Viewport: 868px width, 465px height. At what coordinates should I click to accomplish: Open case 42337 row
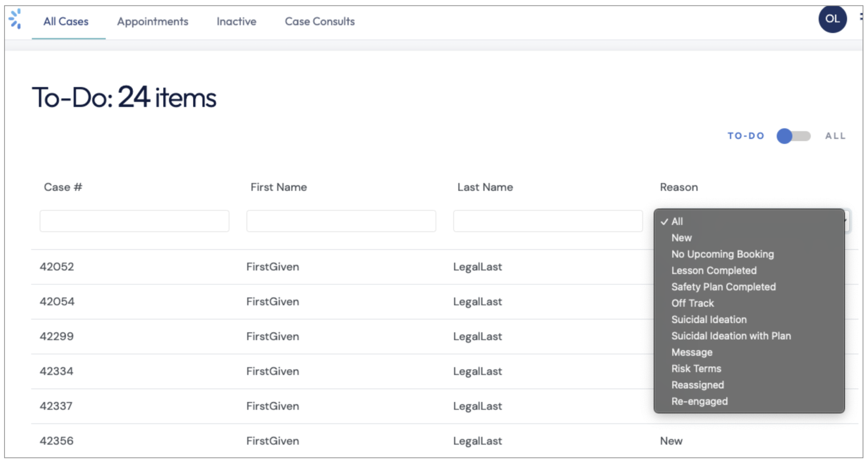click(56, 406)
